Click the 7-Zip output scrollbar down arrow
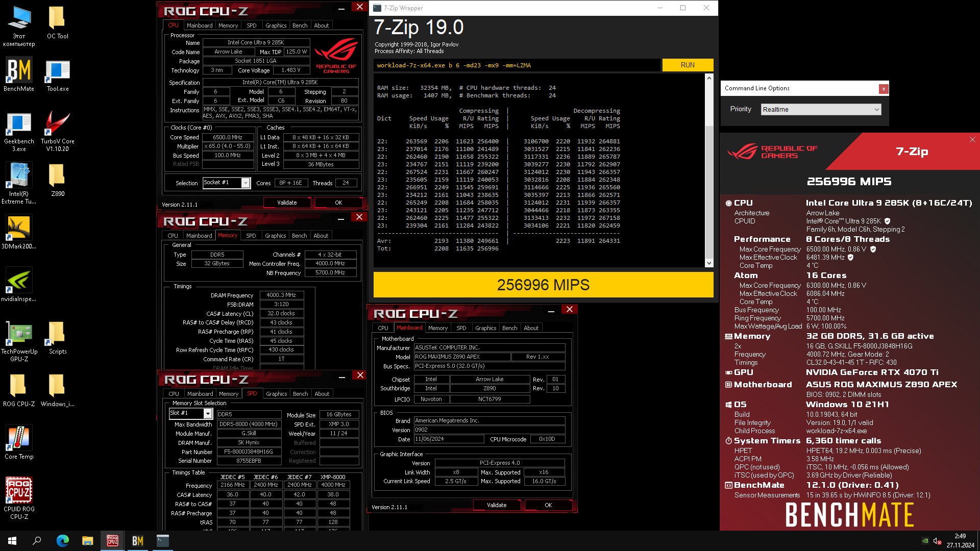Image resolution: width=980 pixels, height=551 pixels. point(708,263)
